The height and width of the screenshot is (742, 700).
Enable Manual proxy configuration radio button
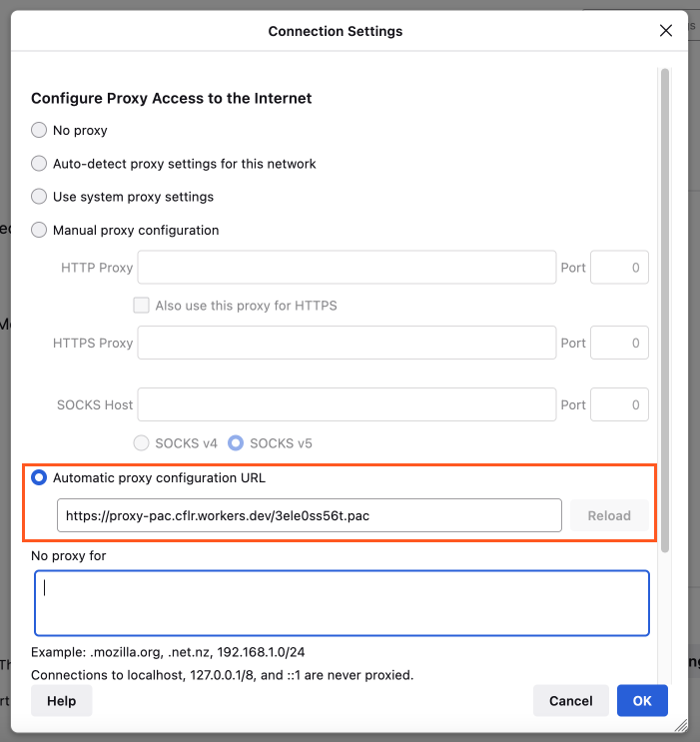[x=39, y=230]
